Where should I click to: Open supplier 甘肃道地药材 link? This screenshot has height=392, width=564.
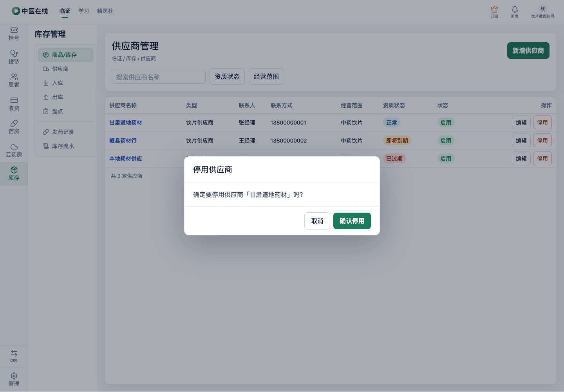(126, 123)
